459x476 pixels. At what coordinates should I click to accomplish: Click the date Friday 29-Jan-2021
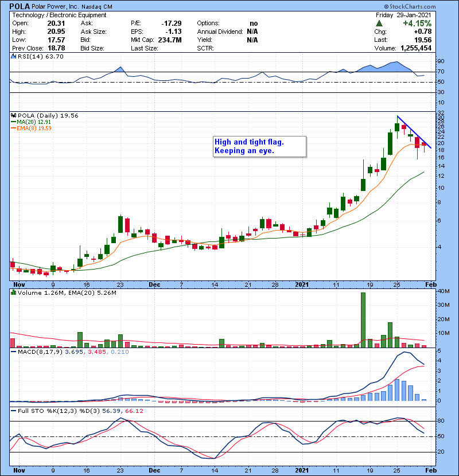pyautogui.click(x=403, y=15)
